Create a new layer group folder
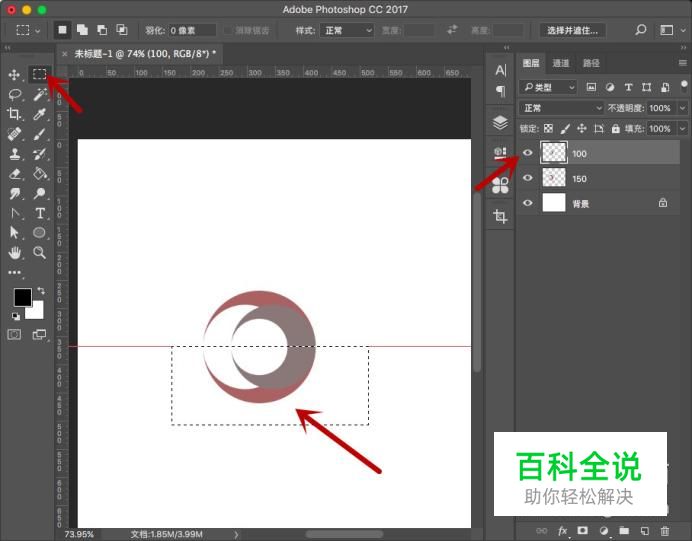 (x=624, y=530)
